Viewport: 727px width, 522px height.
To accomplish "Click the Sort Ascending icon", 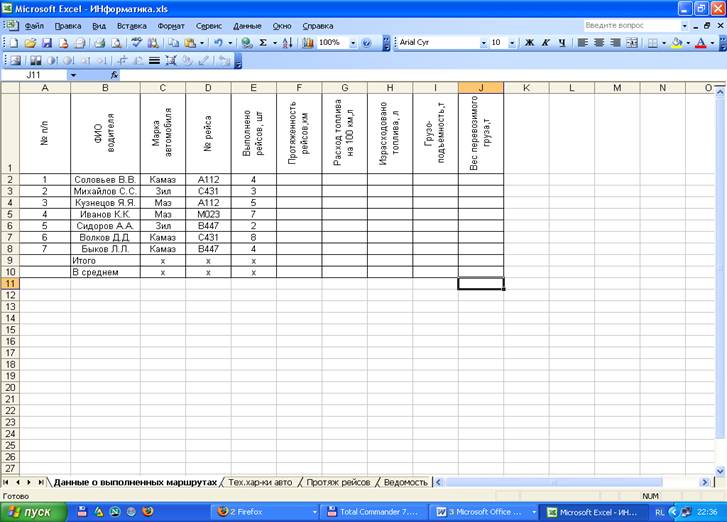I will coord(287,43).
